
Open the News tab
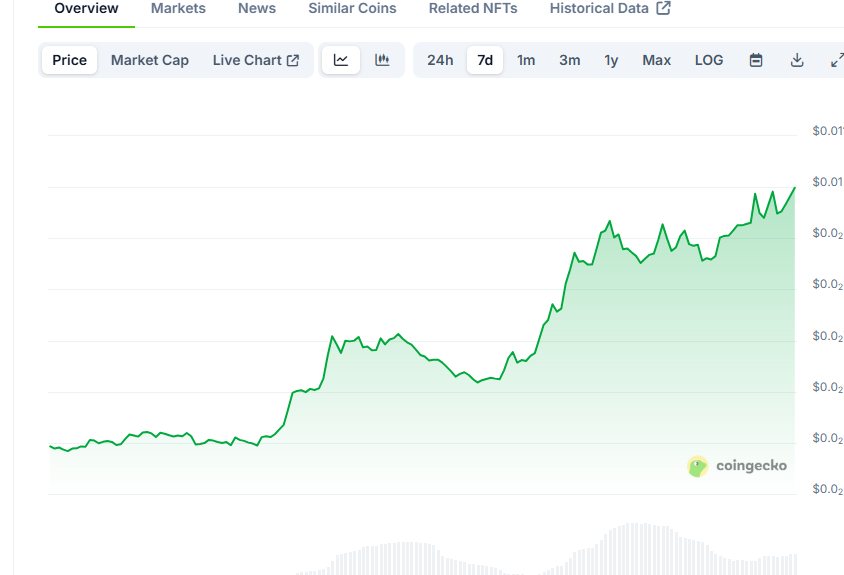pos(257,9)
